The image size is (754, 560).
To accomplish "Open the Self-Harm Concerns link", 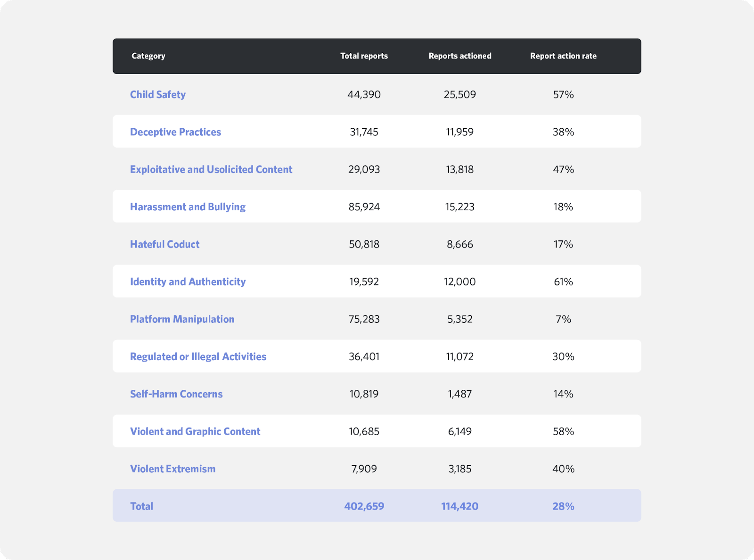I will click(x=176, y=394).
